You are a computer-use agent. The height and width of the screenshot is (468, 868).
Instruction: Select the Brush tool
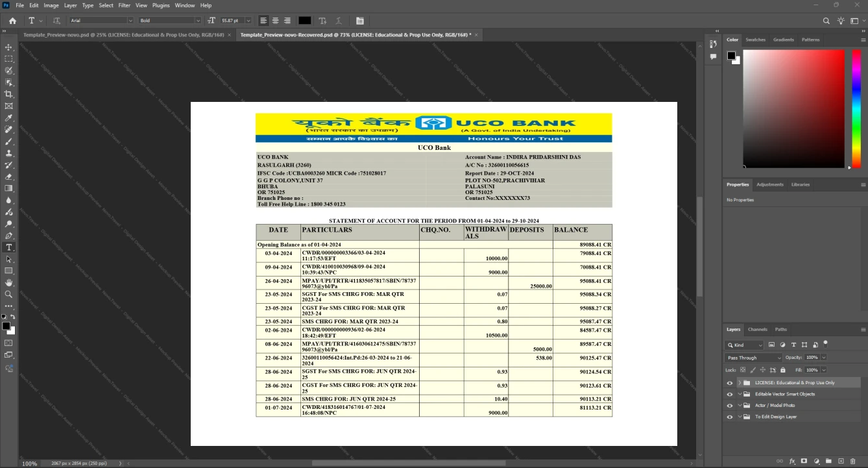[x=8, y=142]
